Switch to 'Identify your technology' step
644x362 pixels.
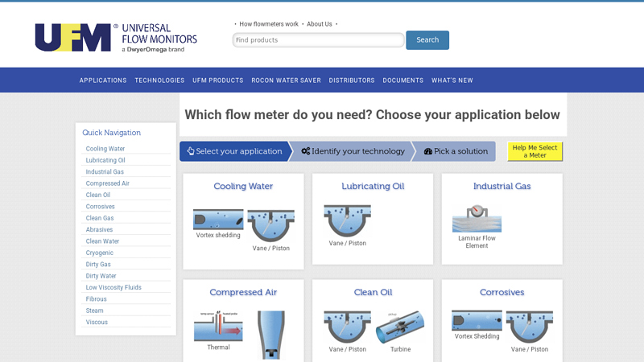(353, 151)
